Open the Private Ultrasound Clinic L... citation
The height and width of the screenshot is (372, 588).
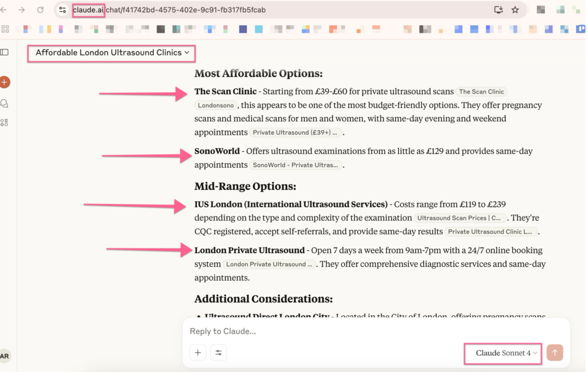(490, 232)
